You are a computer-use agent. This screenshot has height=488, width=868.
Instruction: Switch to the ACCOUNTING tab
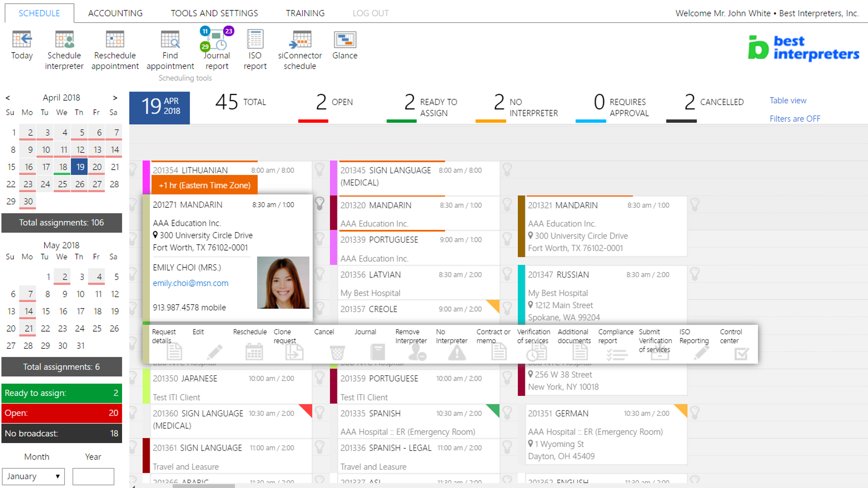(115, 13)
